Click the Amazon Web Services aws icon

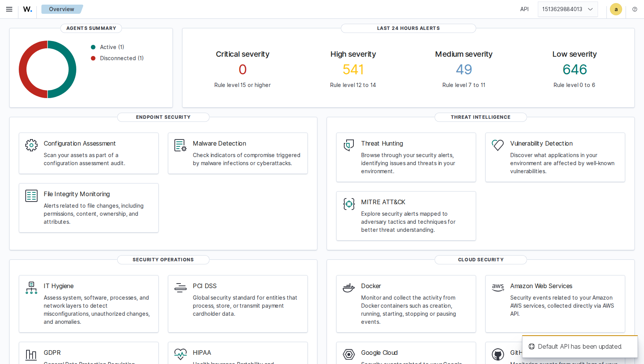click(498, 287)
